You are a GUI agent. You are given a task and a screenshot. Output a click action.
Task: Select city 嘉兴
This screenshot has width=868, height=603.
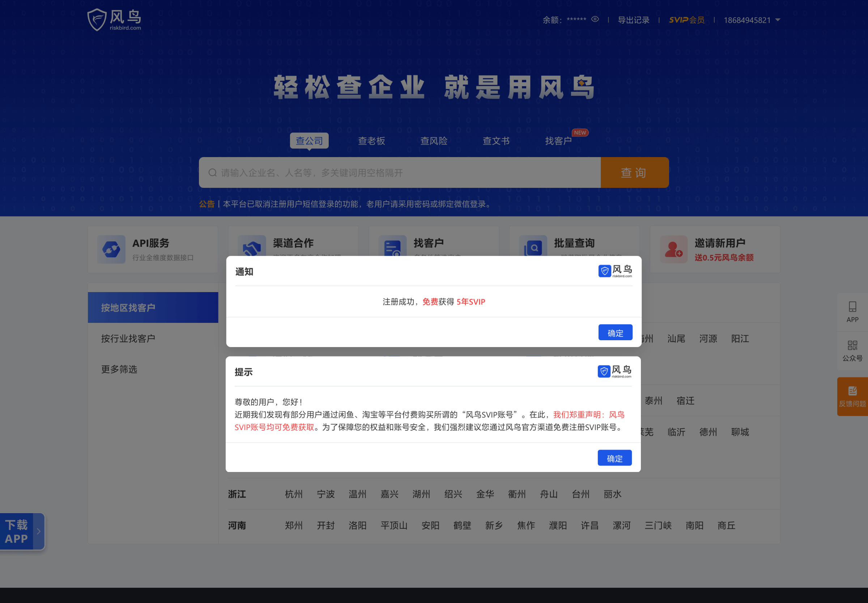point(389,494)
